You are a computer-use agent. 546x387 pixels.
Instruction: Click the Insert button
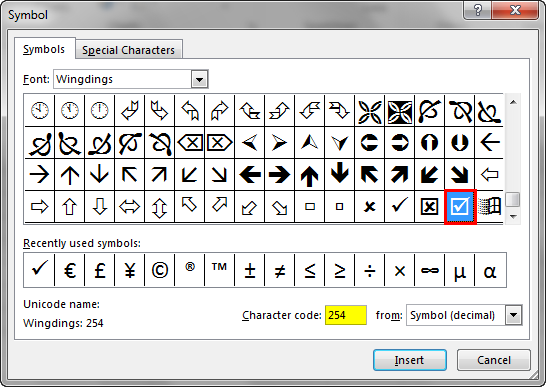point(410,360)
